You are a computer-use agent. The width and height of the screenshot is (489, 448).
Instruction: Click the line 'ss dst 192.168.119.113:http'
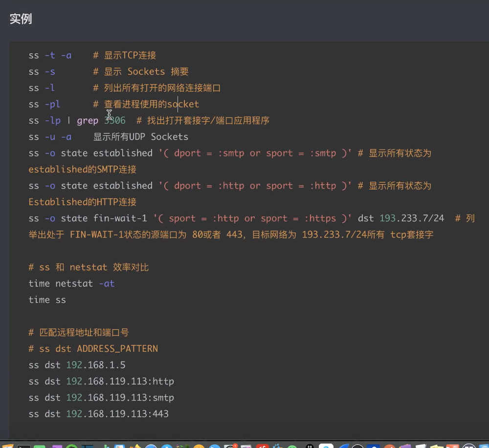101,381
